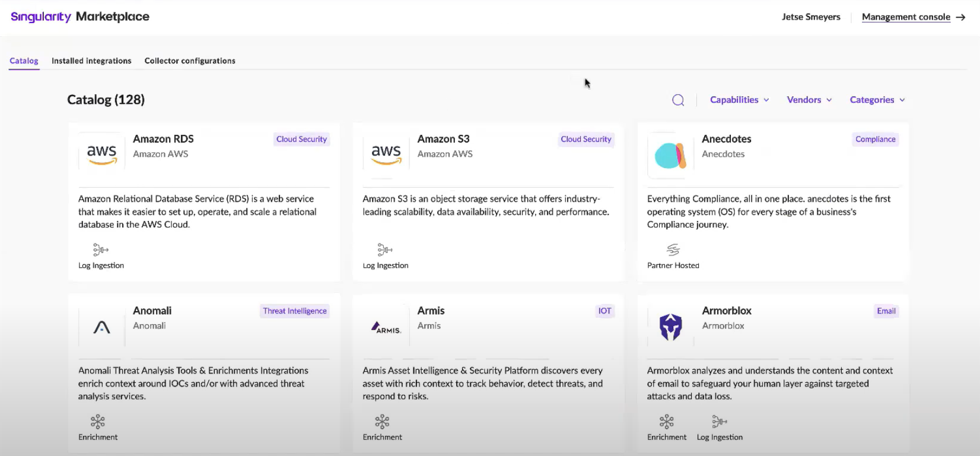Click the Email tag on Armorblox

[x=886, y=311]
